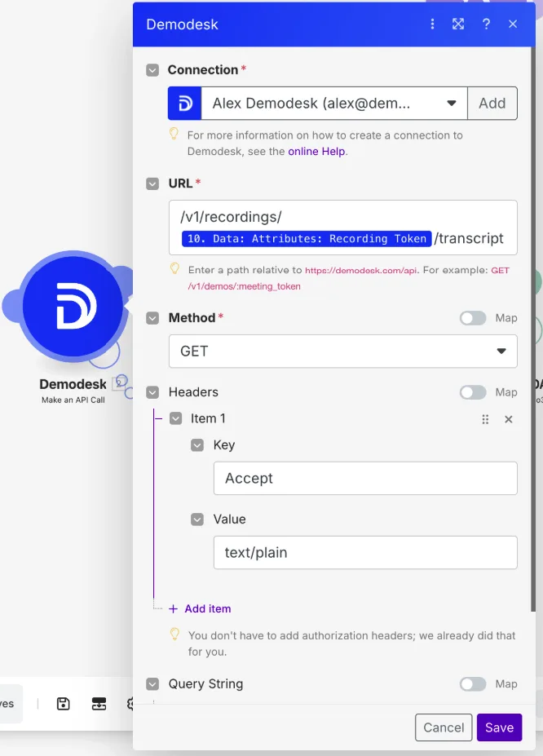The height and width of the screenshot is (756, 543).
Task: Click the lightbulb hint icon under URL
Action: tap(175, 268)
